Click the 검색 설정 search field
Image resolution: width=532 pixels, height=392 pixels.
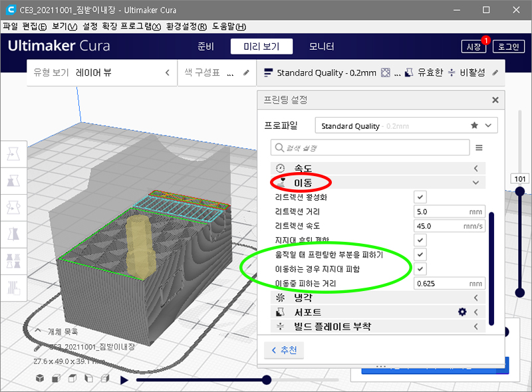point(370,147)
